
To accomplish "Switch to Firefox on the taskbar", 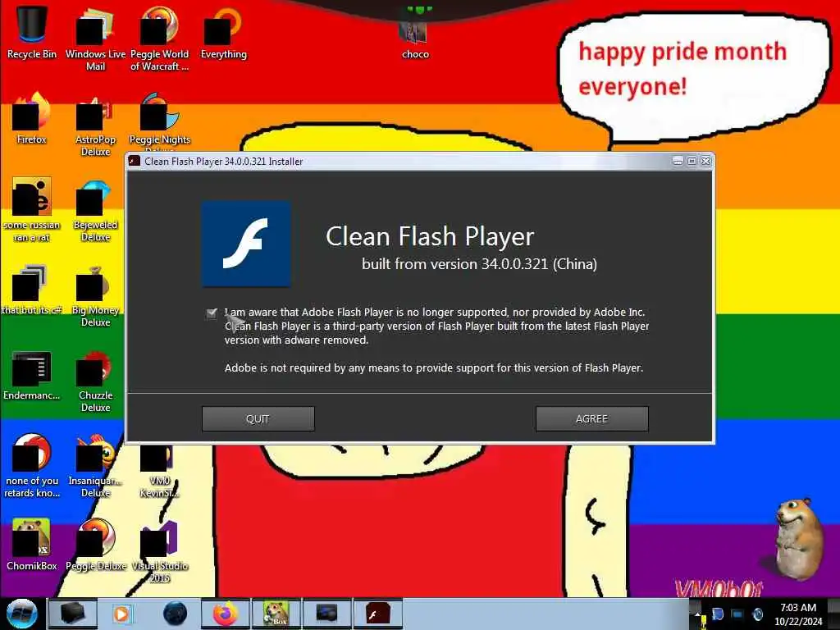I will [x=225, y=614].
